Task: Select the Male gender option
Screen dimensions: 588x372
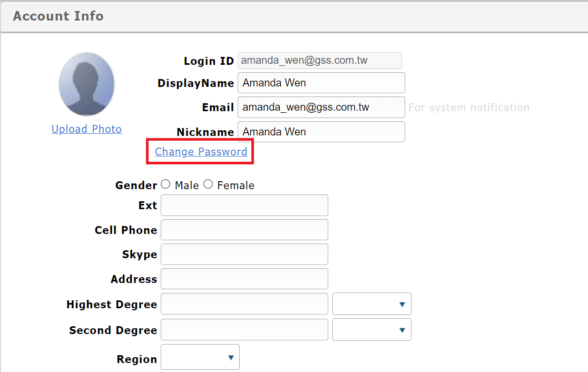Action: (166, 184)
